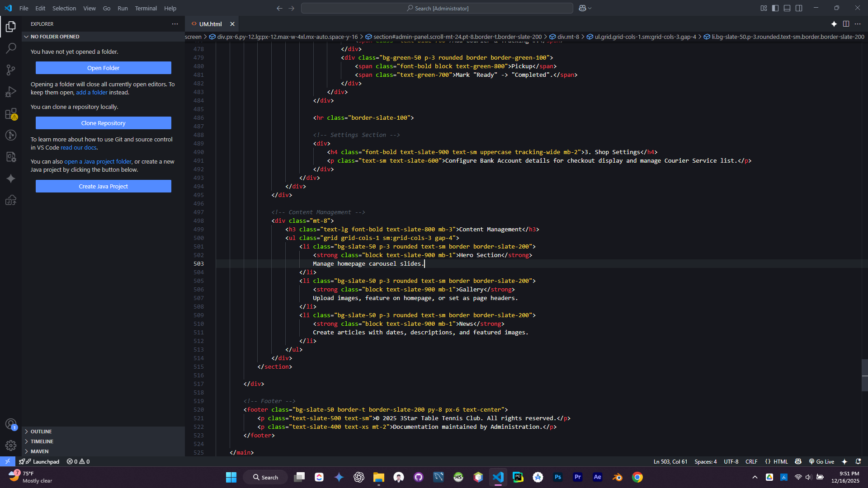868x488 pixels.
Task: Click the taskbar Search box
Action: (265, 477)
